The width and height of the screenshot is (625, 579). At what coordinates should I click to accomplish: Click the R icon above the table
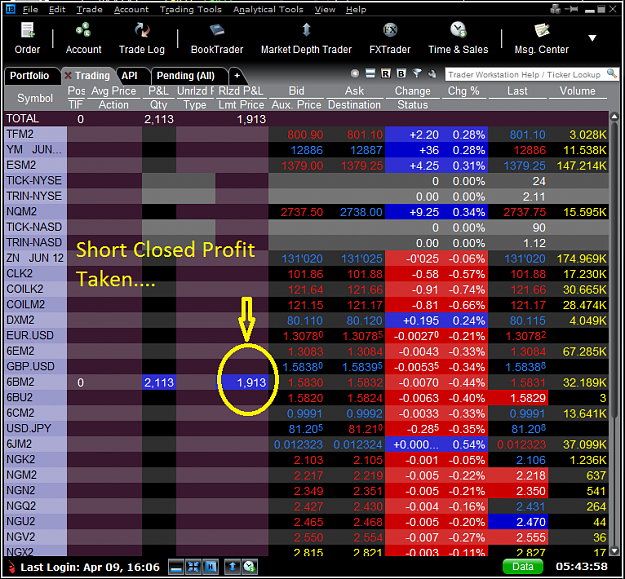(x=385, y=73)
